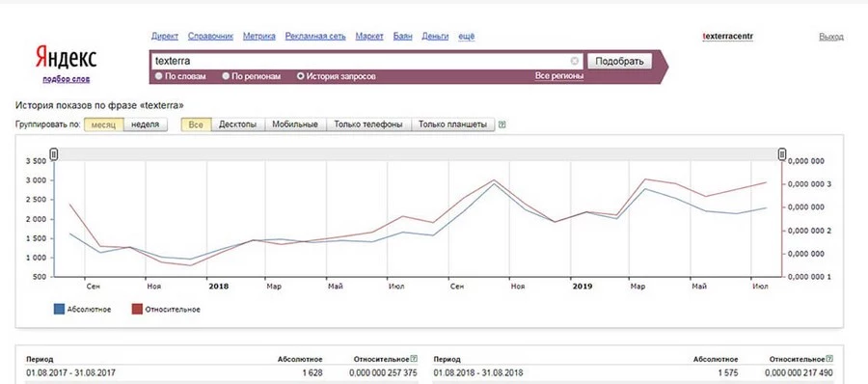Switch to the Все devices tab

tap(196, 124)
